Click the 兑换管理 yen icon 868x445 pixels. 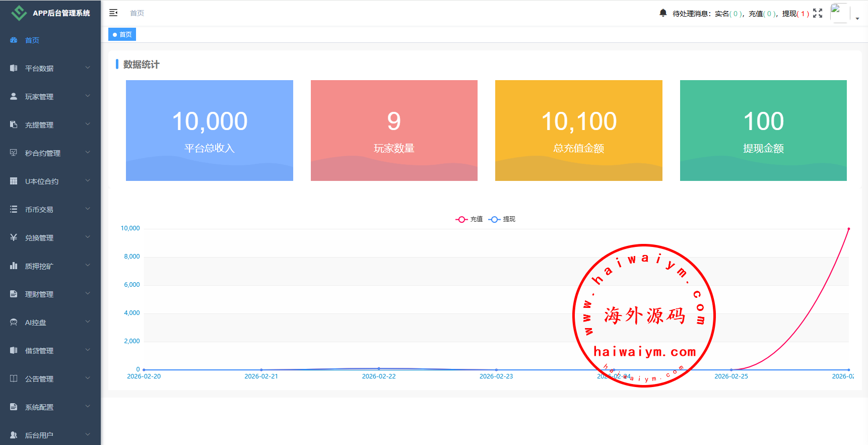tap(14, 237)
